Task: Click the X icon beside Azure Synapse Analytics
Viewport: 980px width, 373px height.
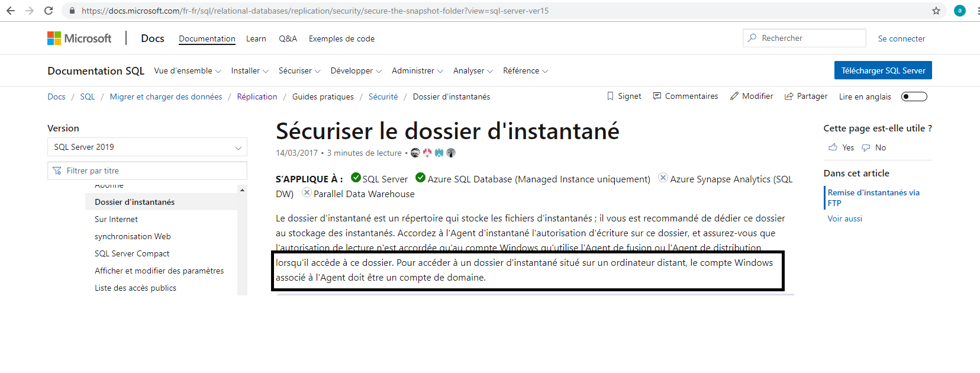Action: click(x=663, y=178)
